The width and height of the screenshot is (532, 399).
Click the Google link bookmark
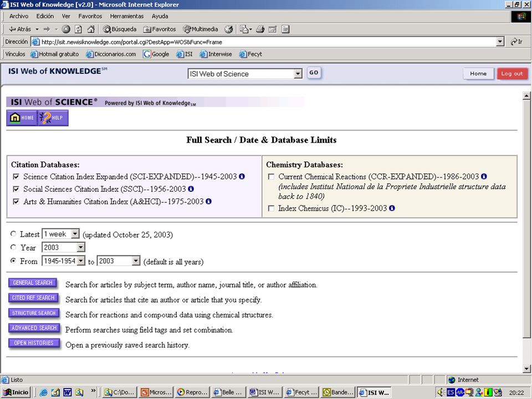156,54
